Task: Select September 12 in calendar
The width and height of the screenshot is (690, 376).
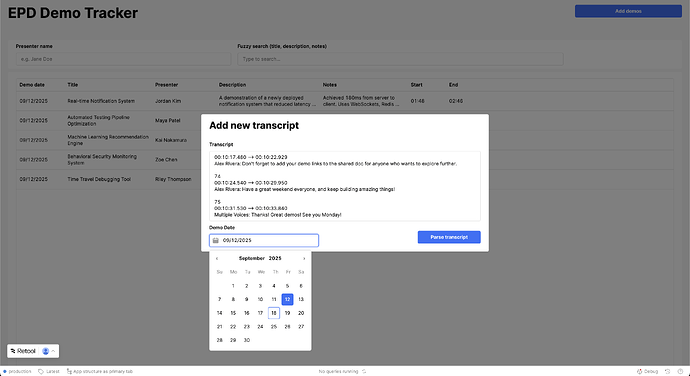Action: 287,299
